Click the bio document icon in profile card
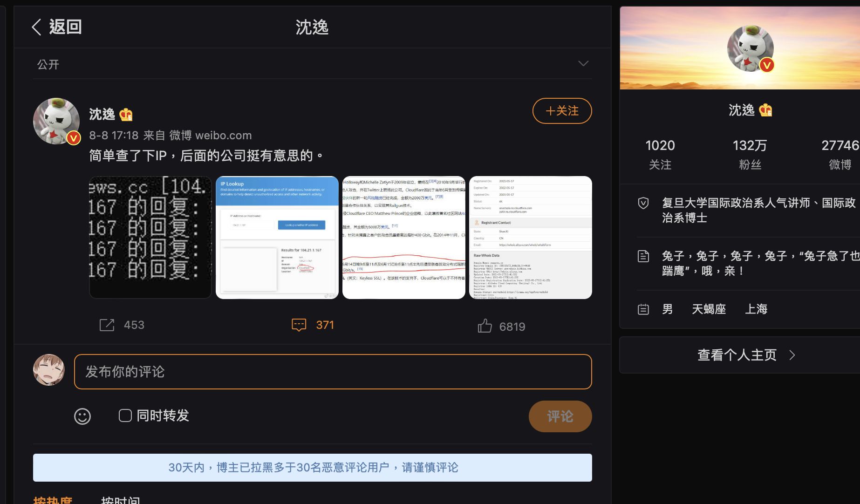This screenshot has height=504, width=860. click(643, 256)
